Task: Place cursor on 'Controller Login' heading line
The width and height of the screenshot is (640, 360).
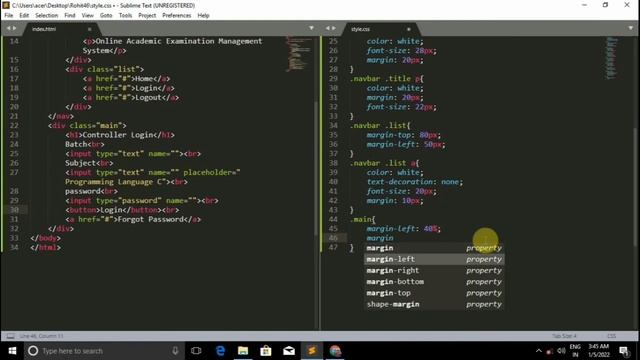Action: (x=120, y=135)
